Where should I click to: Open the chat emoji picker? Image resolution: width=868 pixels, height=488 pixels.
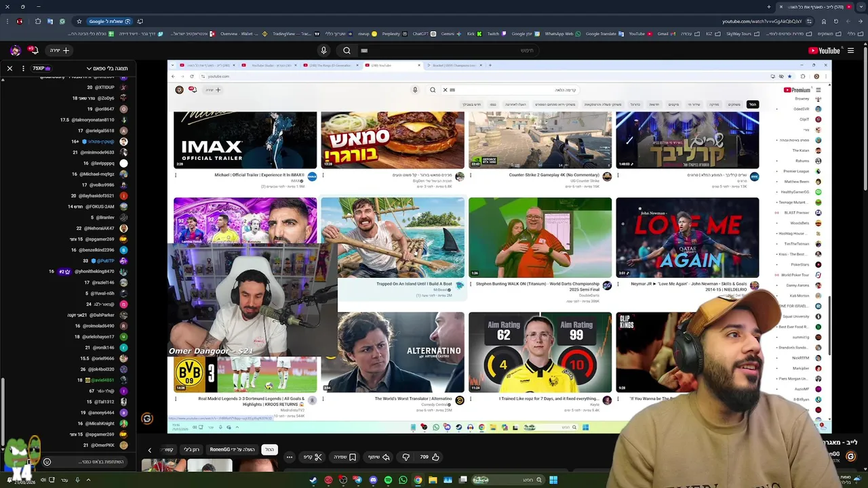(x=47, y=462)
